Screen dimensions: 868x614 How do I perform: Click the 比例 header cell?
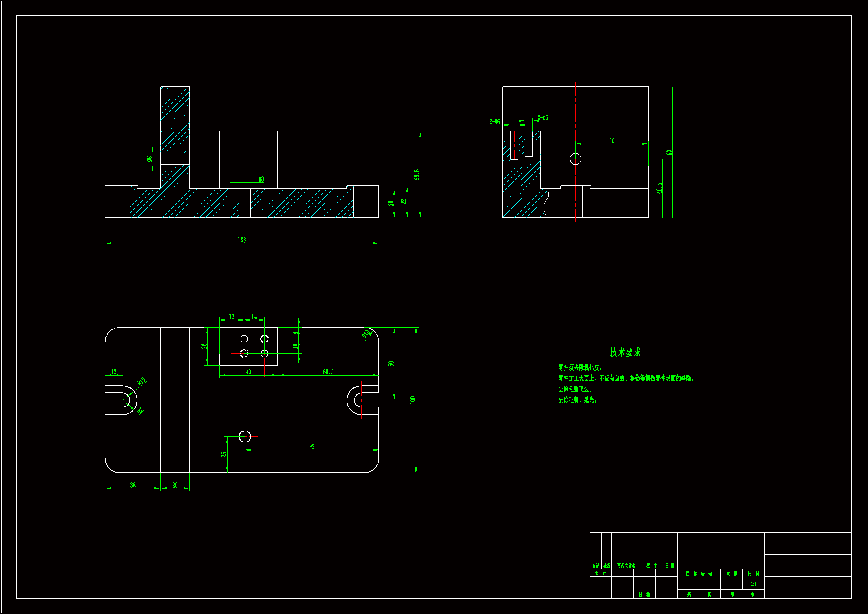tap(753, 574)
